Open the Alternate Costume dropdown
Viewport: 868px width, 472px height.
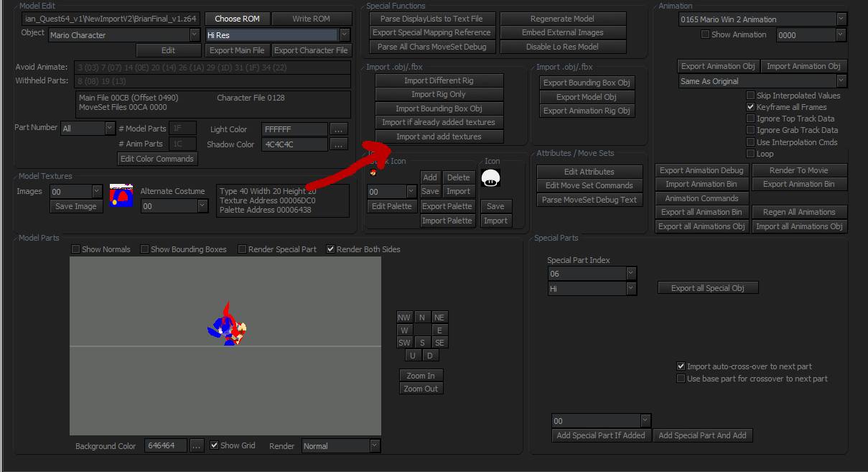tap(174, 206)
